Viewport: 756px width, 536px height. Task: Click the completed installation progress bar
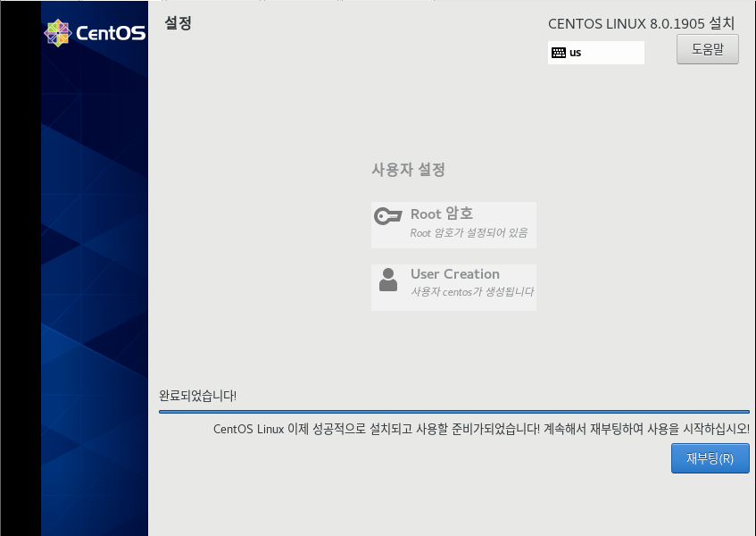(x=454, y=412)
